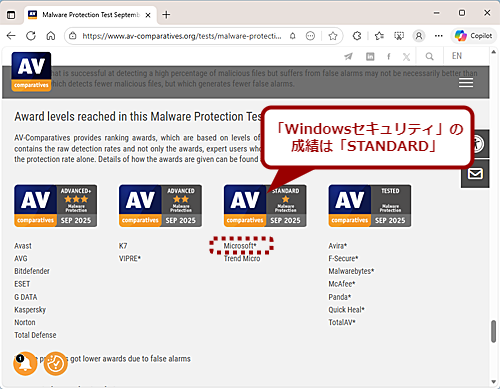Image resolution: width=501 pixels, height=390 pixels.
Task: Open a new browser tab
Action: click(x=166, y=15)
